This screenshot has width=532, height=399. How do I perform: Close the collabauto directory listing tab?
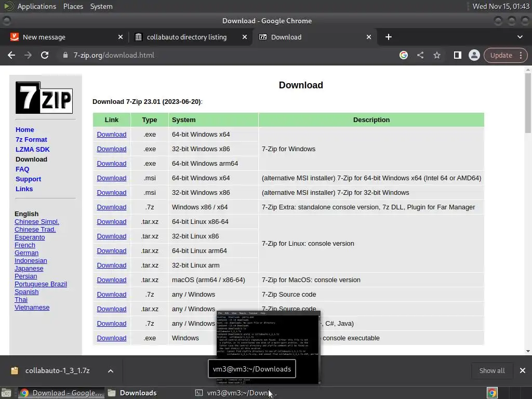[245, 37]
